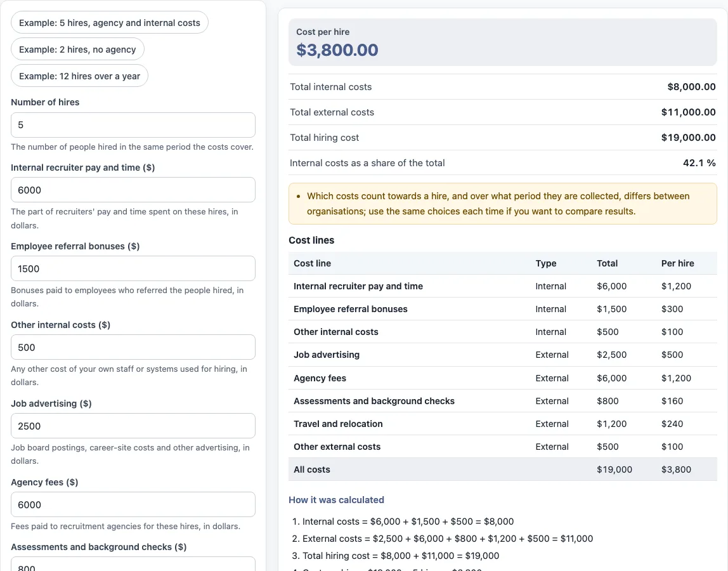Select the Total hiring cost calculation step

pos(401,556)
